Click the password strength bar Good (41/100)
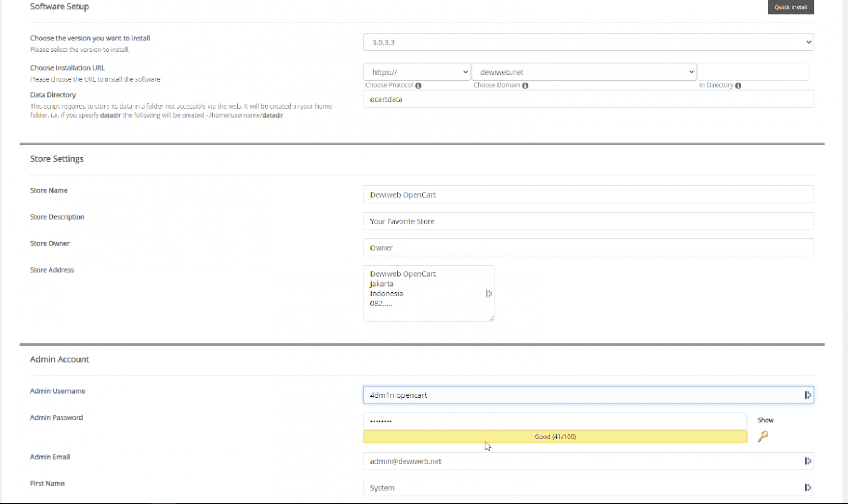The image size is (848, 504). (555, 437)
